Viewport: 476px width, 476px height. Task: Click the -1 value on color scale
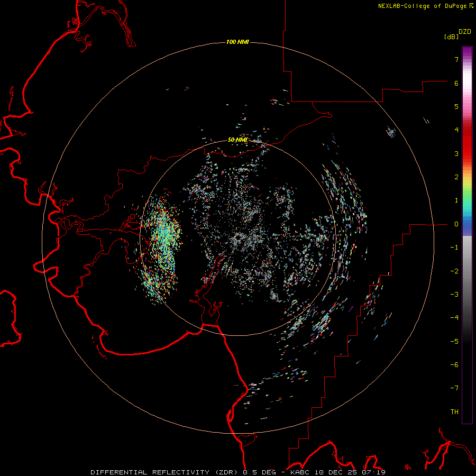point(454,248)
